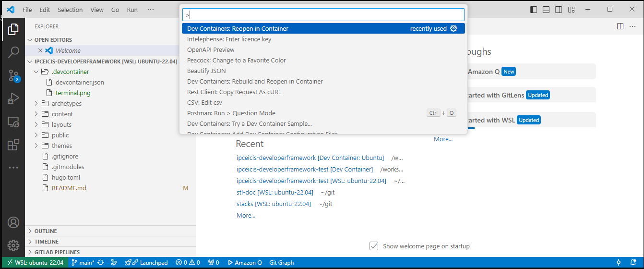This screenshot has height=269, width=644.
Task: Open the Accounts icon in activity bar
Action: [13, 222]
